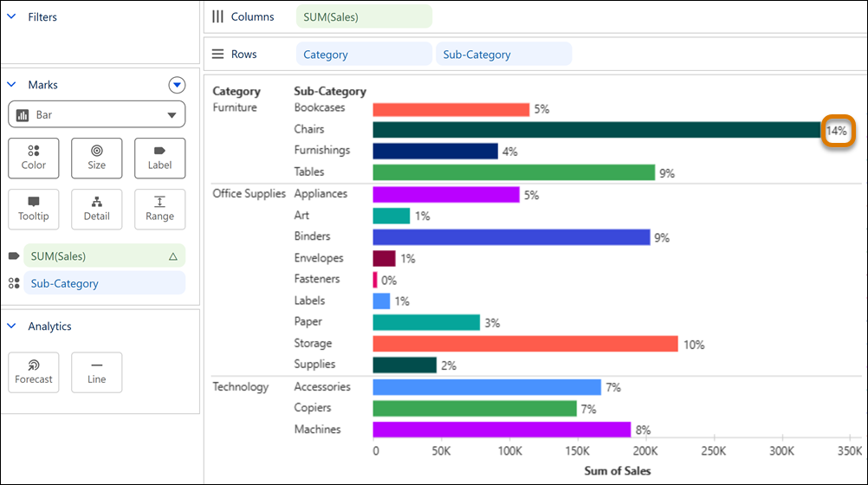Click the 200K axis tick label
The width and height of the screenshot is (868, 485).
click(645, 450)
